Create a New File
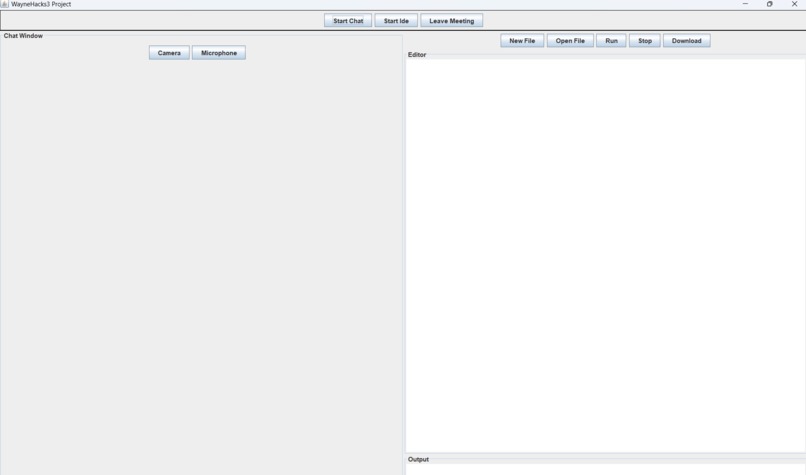This screenshot has width=806, height=475. 522,41
